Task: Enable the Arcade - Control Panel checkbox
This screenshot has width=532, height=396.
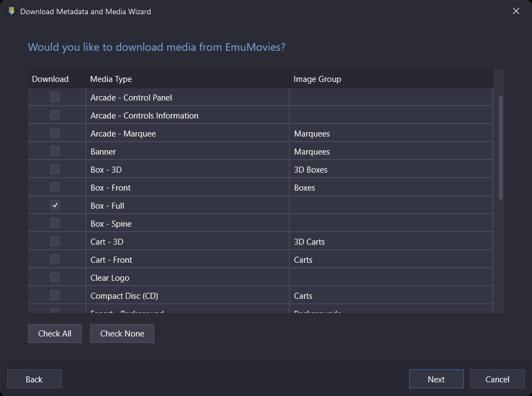Action: [x=55, y=97]
